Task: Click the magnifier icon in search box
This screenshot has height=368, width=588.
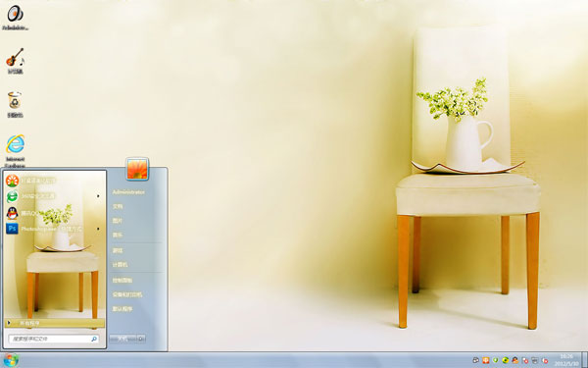Action: click(94, 340)
